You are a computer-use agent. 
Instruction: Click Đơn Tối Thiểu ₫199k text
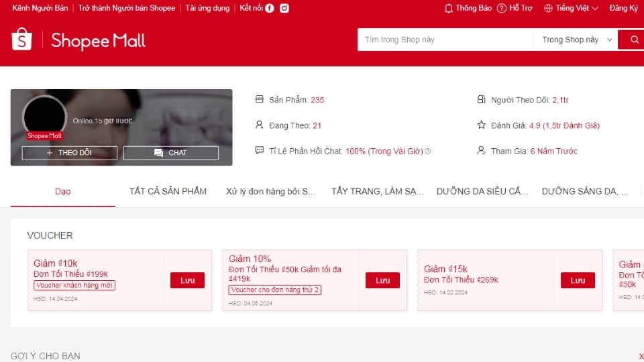click(70, 274)
